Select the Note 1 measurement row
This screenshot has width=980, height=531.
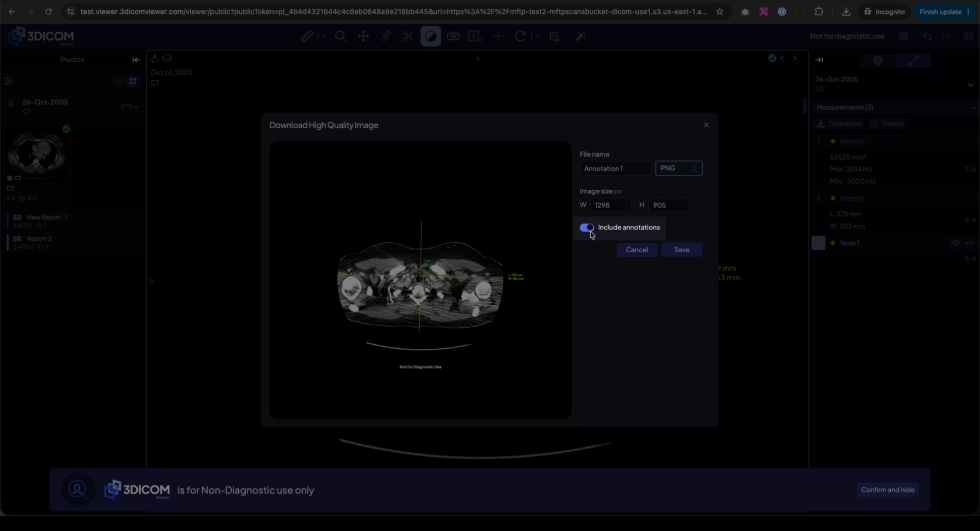pos(896,243)
